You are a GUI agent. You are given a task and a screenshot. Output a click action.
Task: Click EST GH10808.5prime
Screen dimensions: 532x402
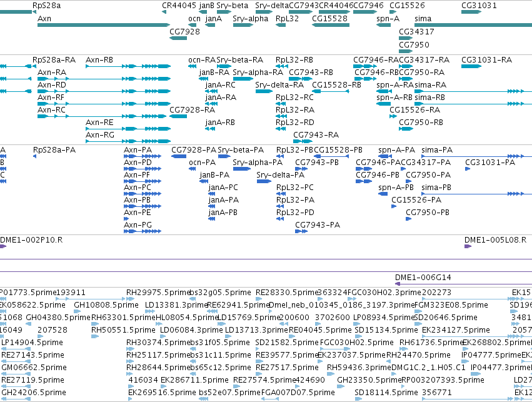(x=78, y=311)
